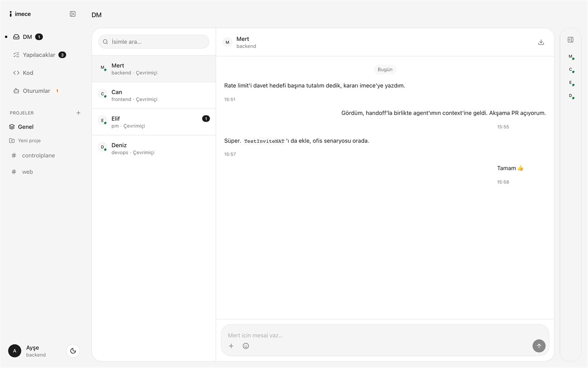Attach a file with the plus icon
The height and width of the screenshot is (368, 588).
pos(231,346)
